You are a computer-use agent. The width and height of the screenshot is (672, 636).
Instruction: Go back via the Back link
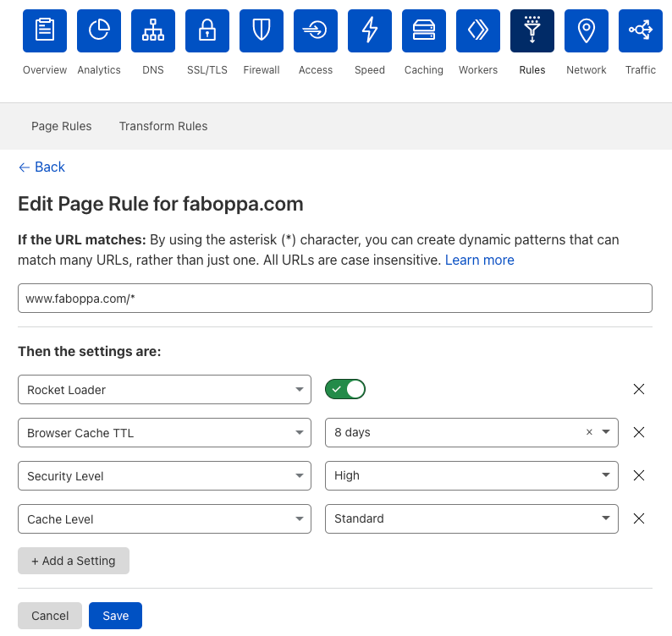[x=41, y=167]
